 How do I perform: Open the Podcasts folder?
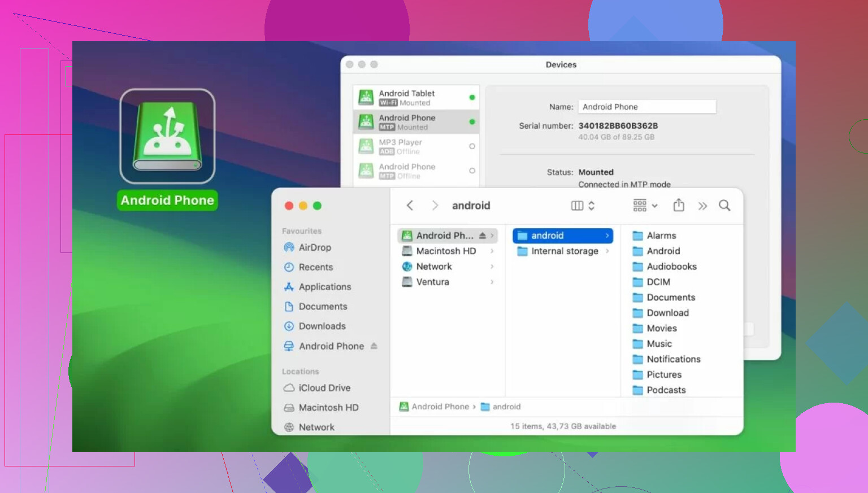click(659, 390)
